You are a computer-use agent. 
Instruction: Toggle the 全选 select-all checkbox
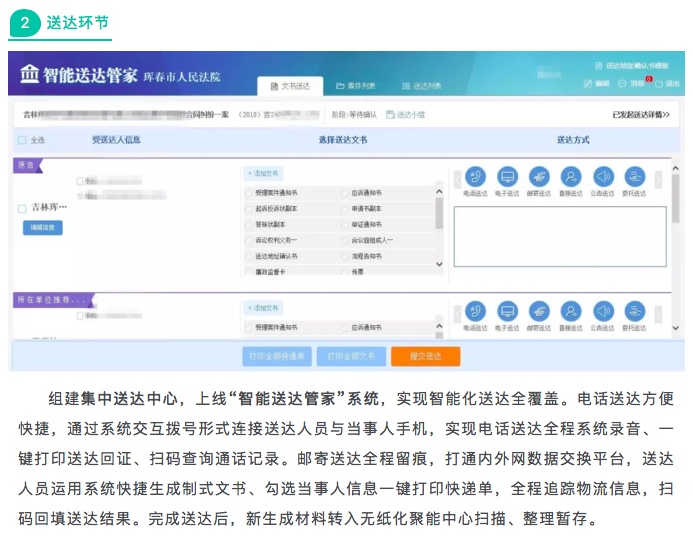coord(22,140)
